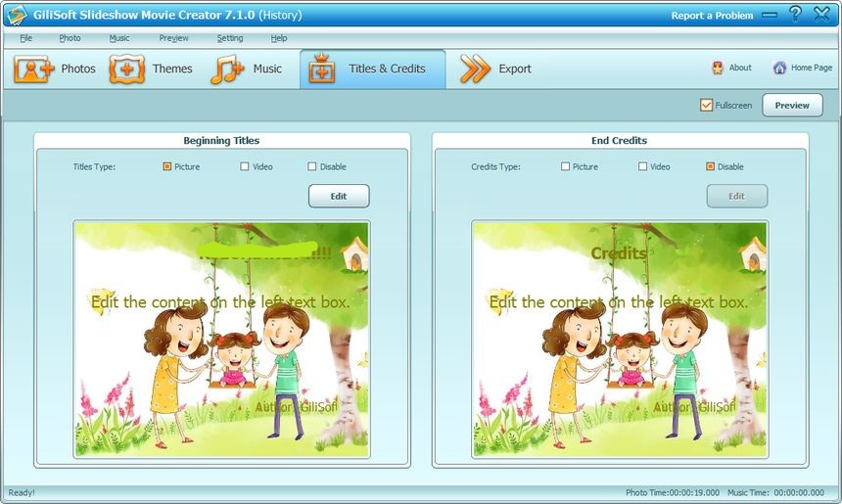
Task: Click the Home Page link text
Action: 812,68
